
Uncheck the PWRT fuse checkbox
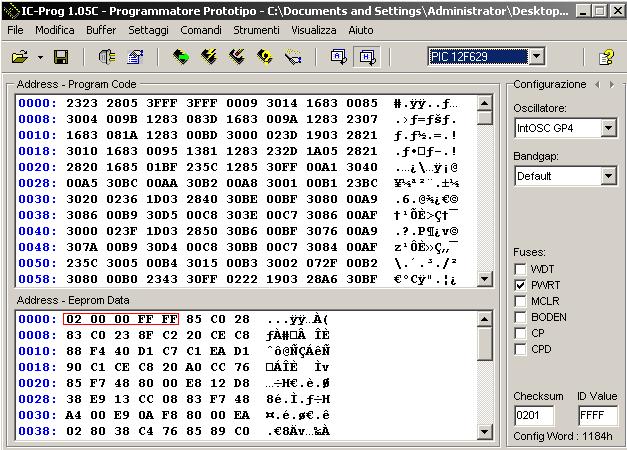tap(520, 285)
